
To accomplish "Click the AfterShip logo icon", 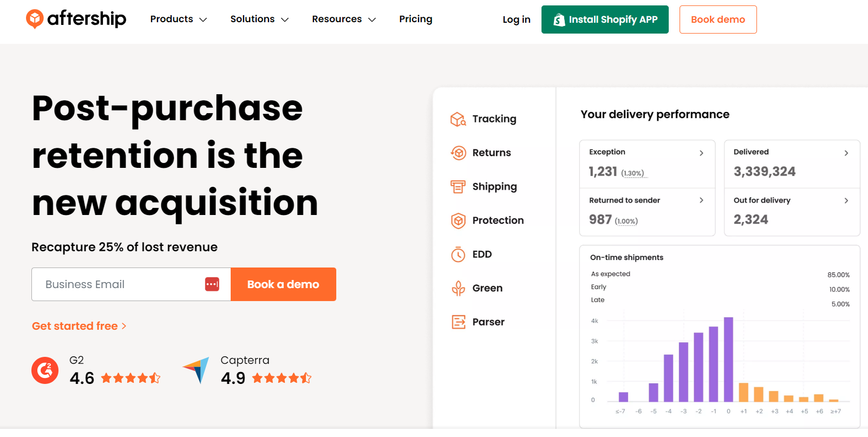I will coord(35,19).
